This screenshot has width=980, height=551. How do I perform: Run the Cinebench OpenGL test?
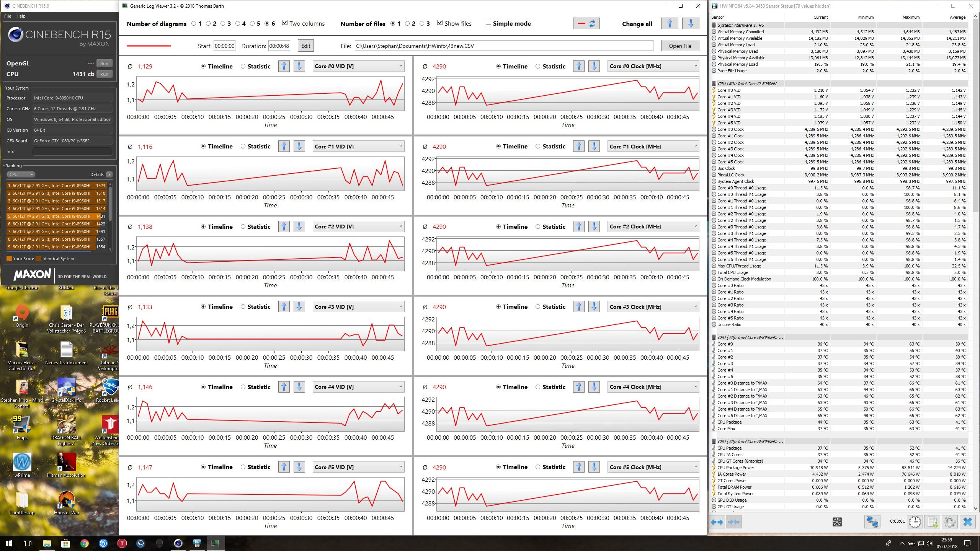coord(104,64)
